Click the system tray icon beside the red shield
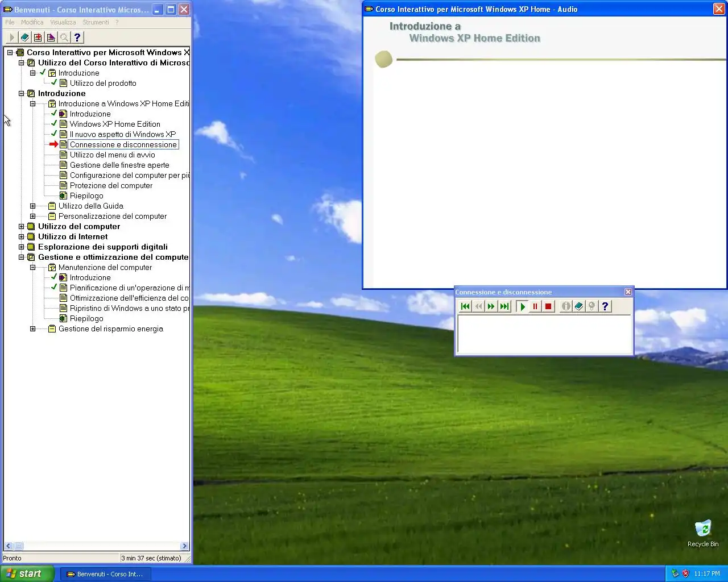Viewport: 728px width, 582px height. 675,573
